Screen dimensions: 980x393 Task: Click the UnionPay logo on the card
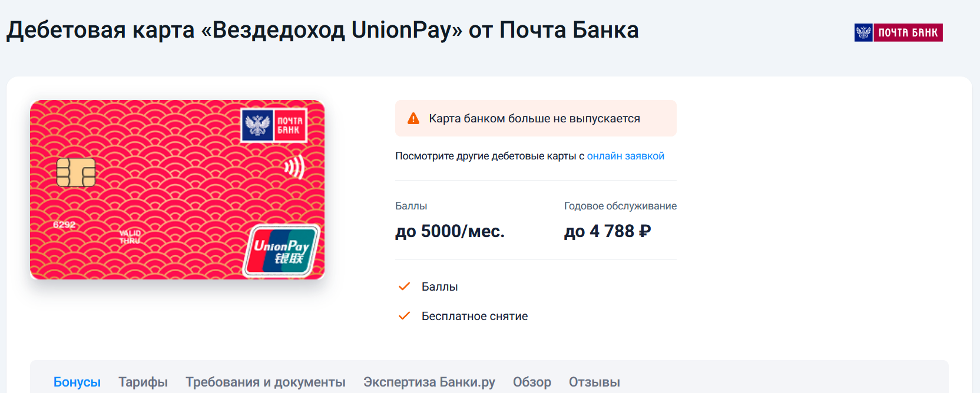pos(282,251)
